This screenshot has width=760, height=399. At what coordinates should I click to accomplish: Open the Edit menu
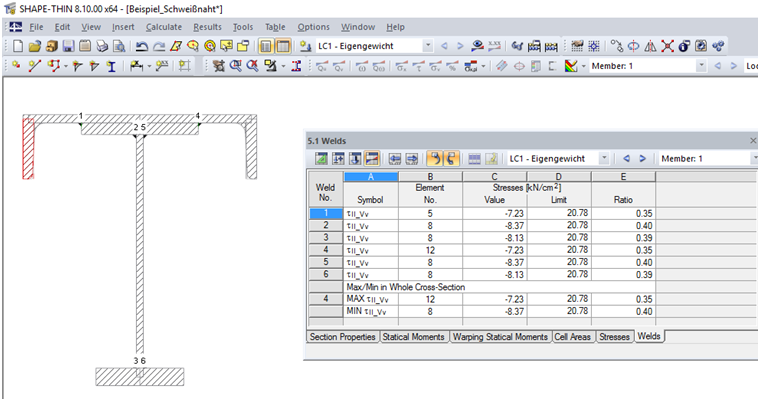[x=62, y=27]
